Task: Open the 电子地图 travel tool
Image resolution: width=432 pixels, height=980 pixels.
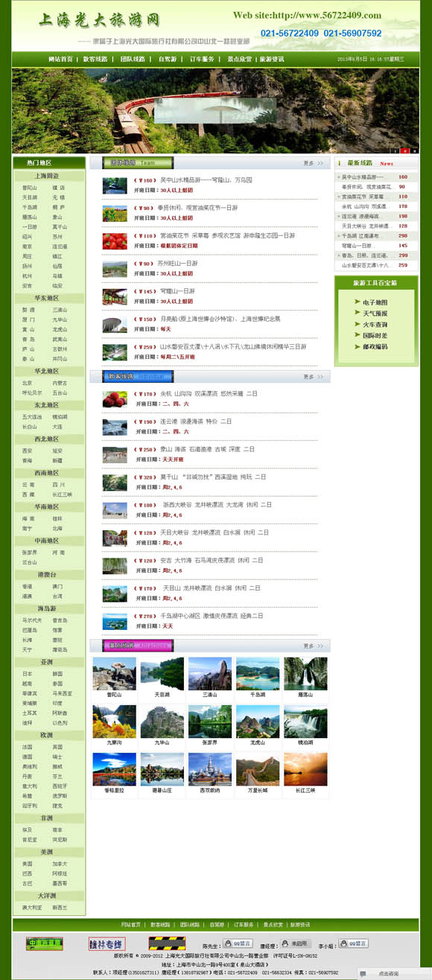Action: click(x=375, y=302)
